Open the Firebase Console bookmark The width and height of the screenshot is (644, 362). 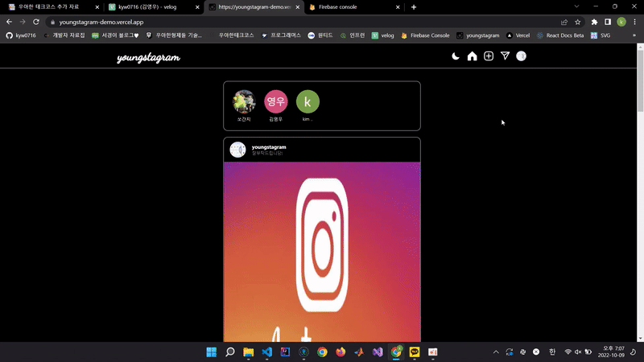[425, 35]
